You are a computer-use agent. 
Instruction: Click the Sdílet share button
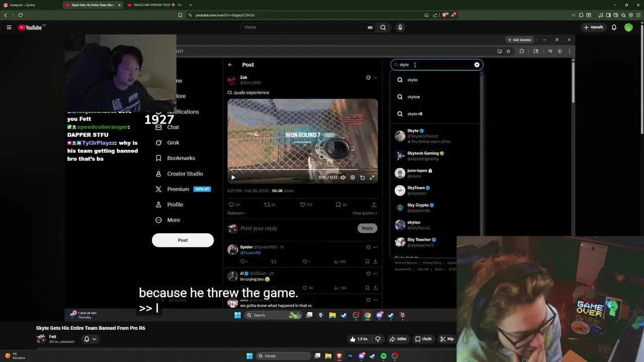[398, 339]
